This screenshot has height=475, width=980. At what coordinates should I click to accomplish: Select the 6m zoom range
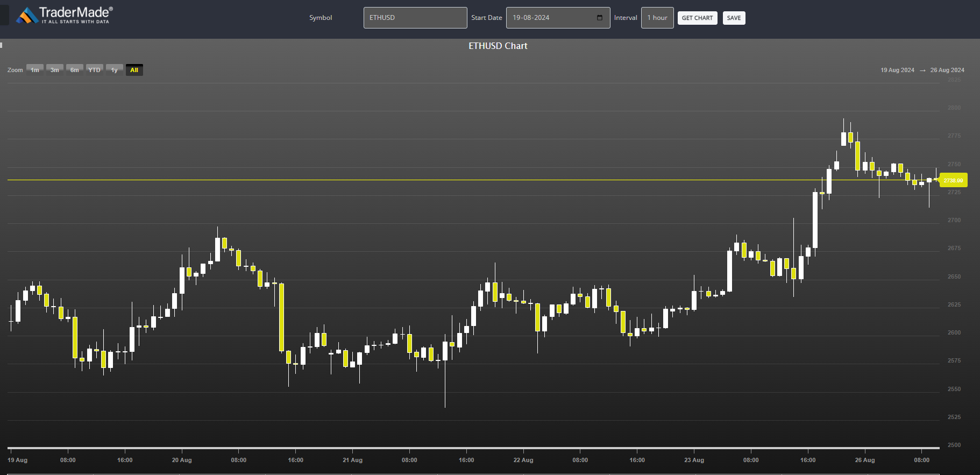tap(75, 70)
